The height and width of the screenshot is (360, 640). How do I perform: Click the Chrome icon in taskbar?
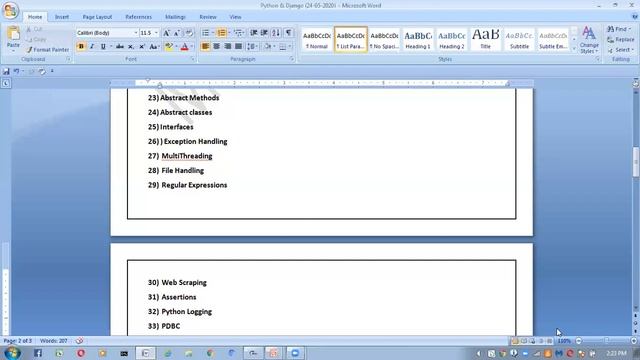click(210, 353)
